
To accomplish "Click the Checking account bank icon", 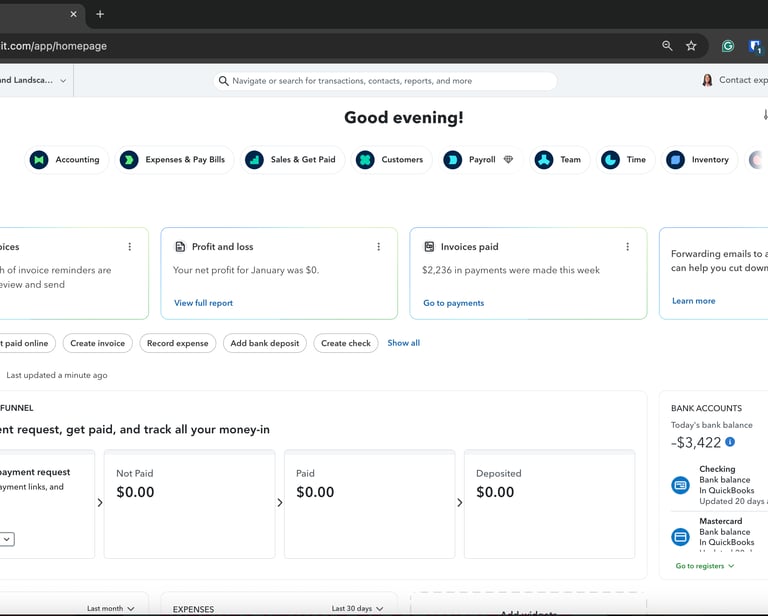I will click(680, 485).
